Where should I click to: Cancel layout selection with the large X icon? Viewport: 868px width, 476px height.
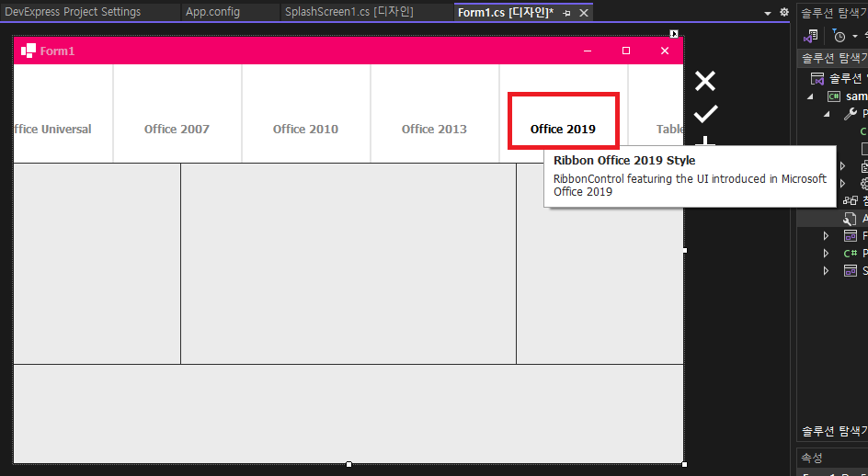point(705,82)
